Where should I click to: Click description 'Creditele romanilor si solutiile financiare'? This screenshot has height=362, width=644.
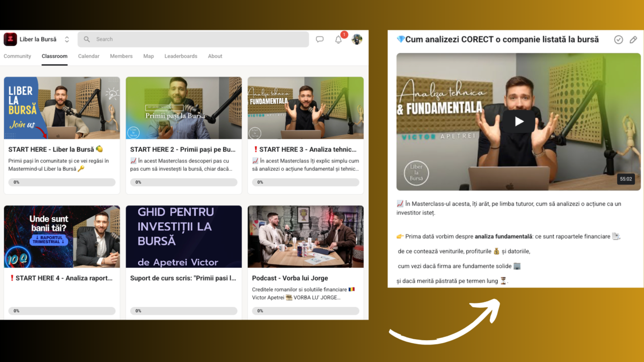[303, 294]
